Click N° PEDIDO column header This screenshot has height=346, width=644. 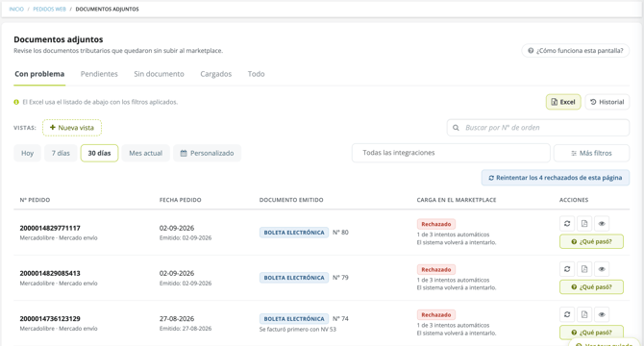tap(35, 200)
